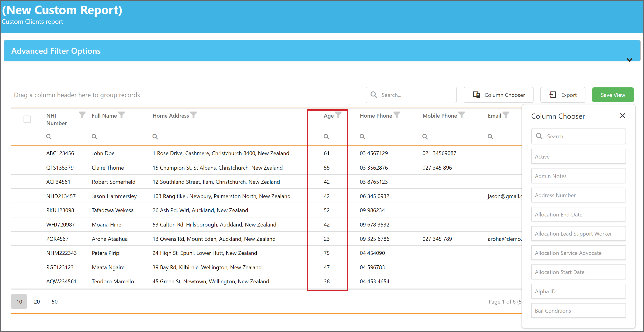Click Robert Somerfield's address cell
Image resolution: width=644 pixels, height=332 pixels.
coord(216,182)
